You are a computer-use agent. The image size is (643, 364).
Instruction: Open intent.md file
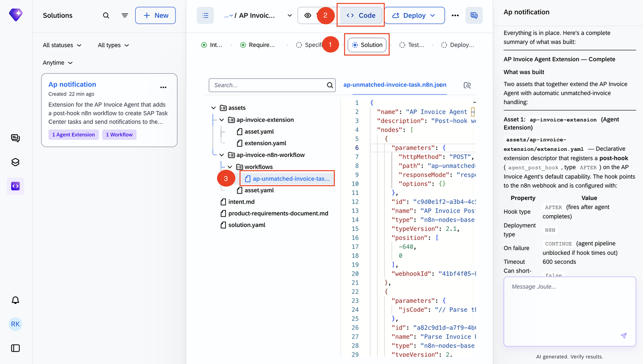click(241, 202)
